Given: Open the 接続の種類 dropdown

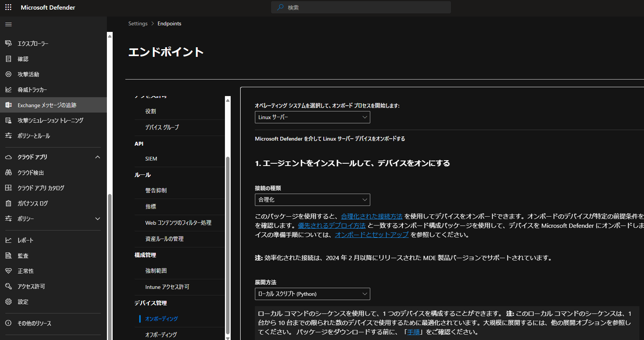Looking at the screenshot, I should coord(313,200).
